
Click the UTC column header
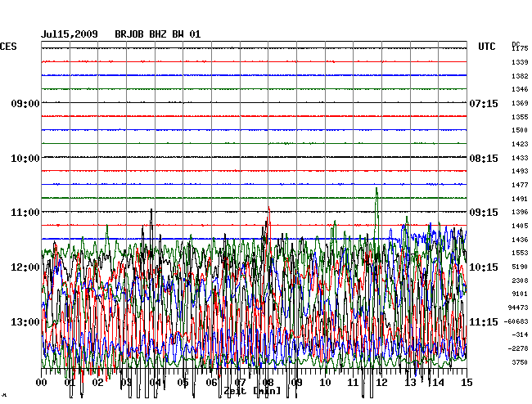click(x=486, y=47)
